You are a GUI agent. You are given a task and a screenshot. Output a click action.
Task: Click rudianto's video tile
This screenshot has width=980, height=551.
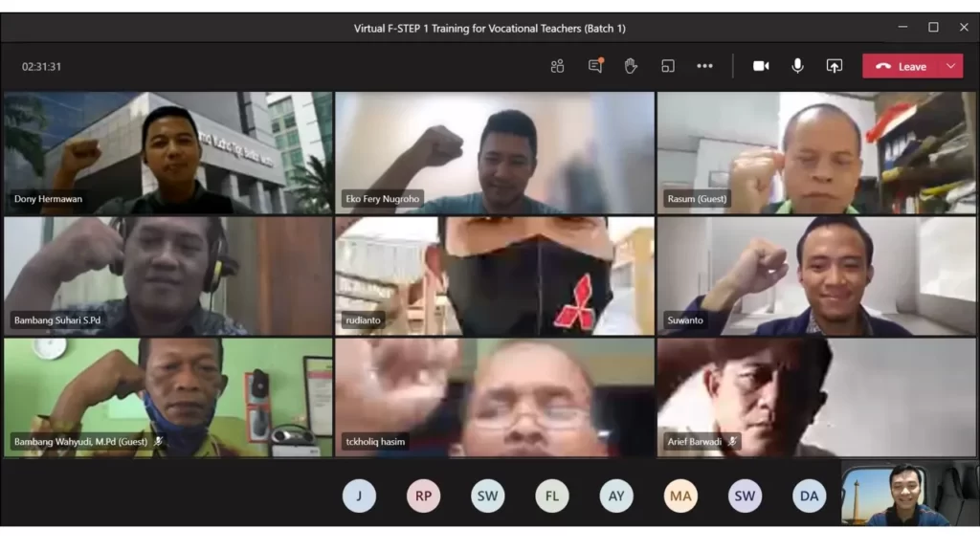[x=494, y=275]
